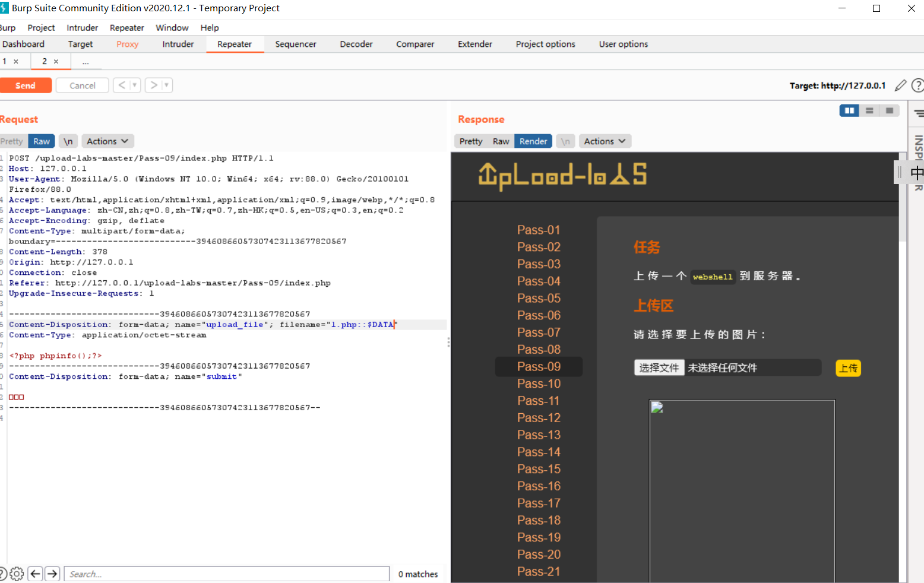The width and height of the screenshot is (924, 583).
Task: Expand Request Actions dropdown
Action: pyautogui.click(x=107, y=141)
